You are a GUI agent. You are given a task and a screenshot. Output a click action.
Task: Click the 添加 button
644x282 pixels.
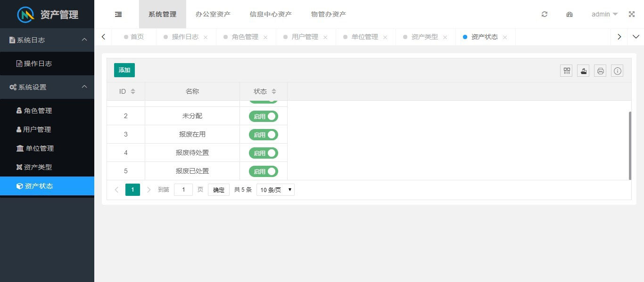click(124, 70)
